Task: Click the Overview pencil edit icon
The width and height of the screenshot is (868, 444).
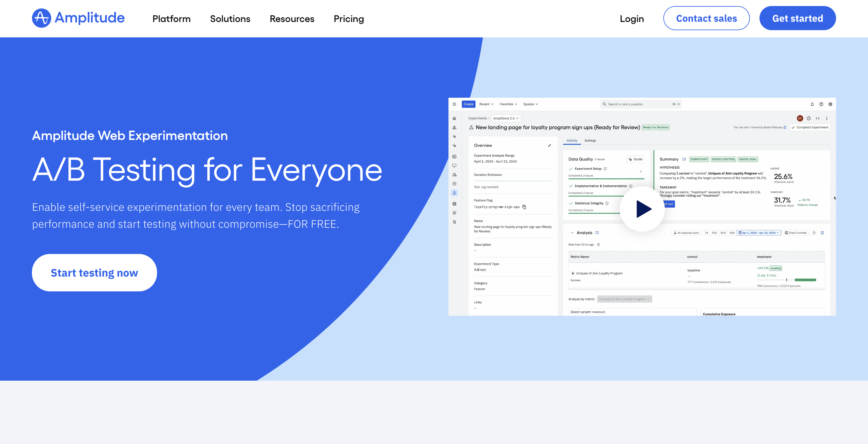Action: (549, 146)
